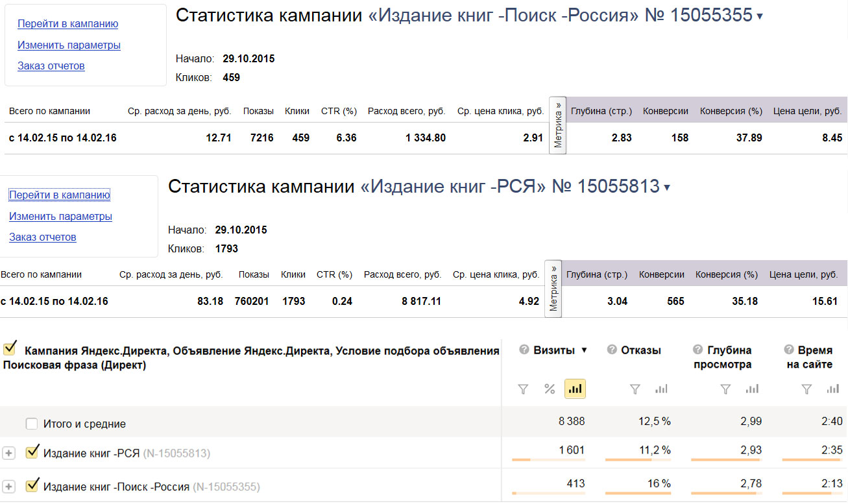Viewport: 848px width, 504px height.
Task: Click the bar chart icon under Отказы
Action: point(661,389)
